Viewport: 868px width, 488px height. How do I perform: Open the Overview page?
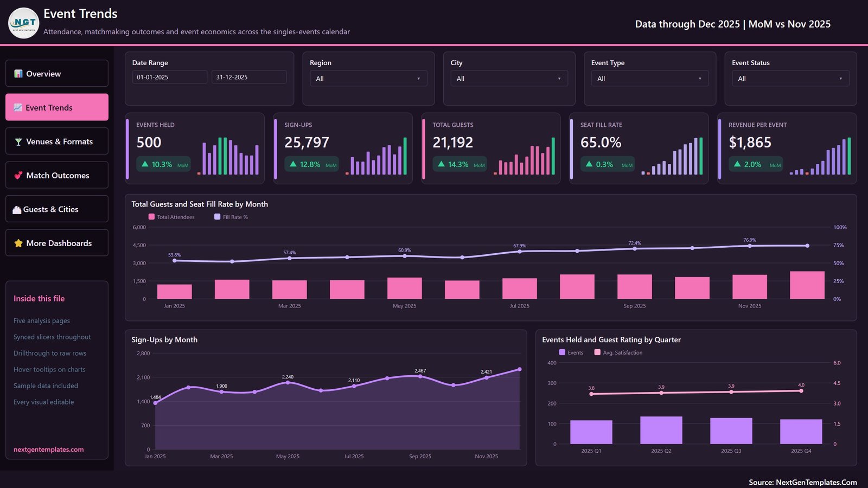[57, 73]
